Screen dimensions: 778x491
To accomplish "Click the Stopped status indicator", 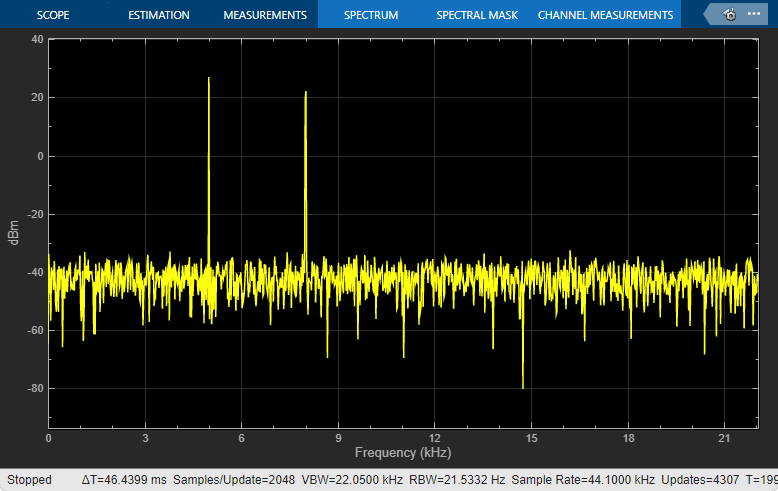I will pyautogui.click(x=29, y=480).
